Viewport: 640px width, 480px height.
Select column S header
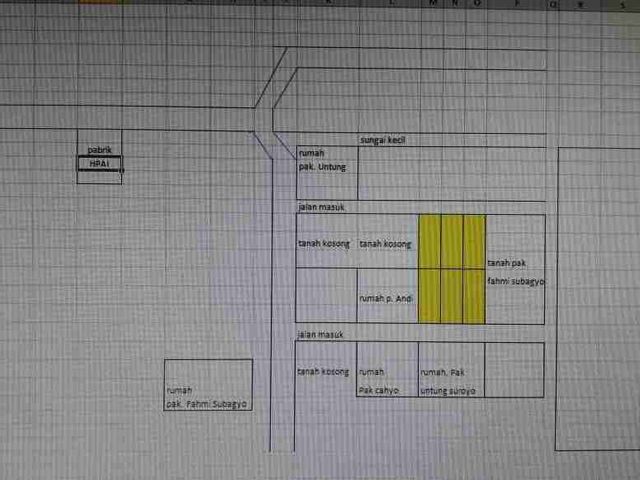(622, 5)
